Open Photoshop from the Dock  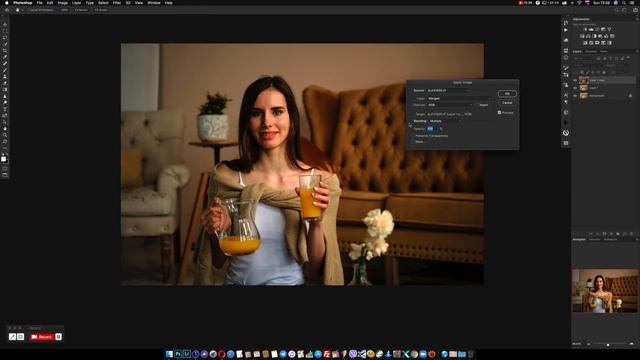(178, 354)
